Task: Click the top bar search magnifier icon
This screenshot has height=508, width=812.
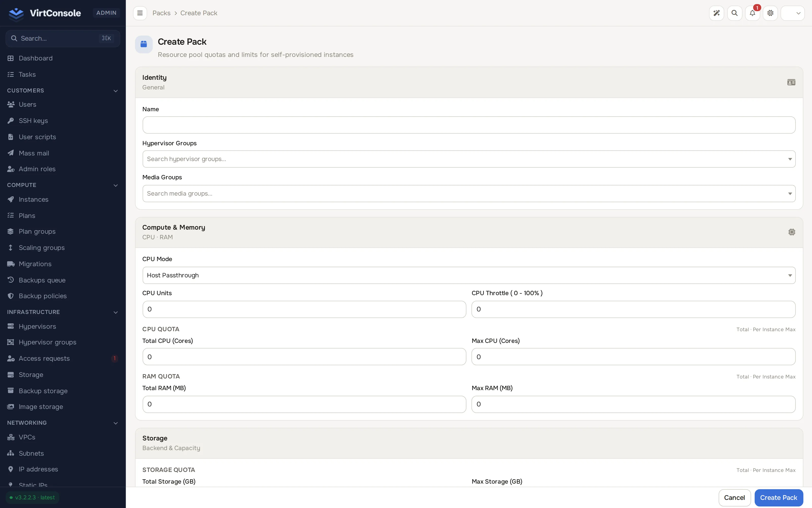Action: [x=735, y=13]
